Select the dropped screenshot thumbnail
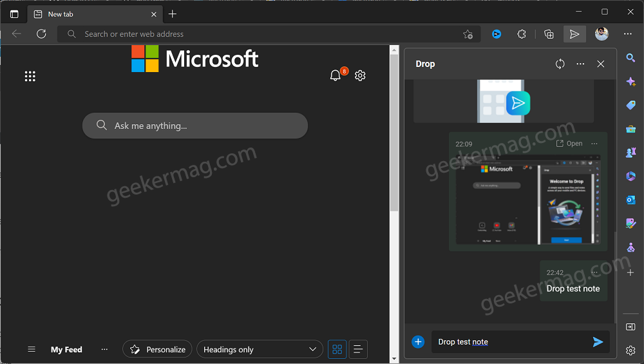The height and width of the screenshot is (364, 644). tap(528, 199)
